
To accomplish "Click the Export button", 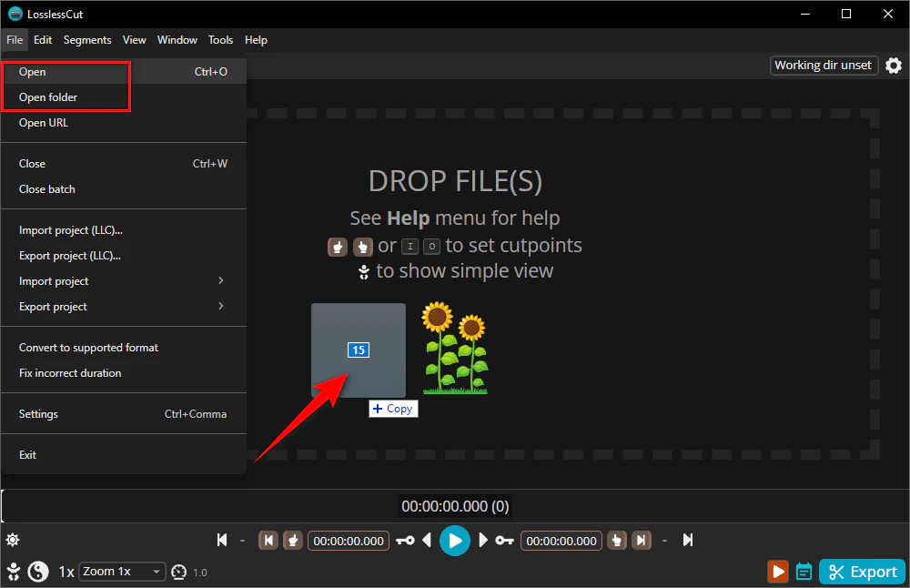I will click(862, 572).
